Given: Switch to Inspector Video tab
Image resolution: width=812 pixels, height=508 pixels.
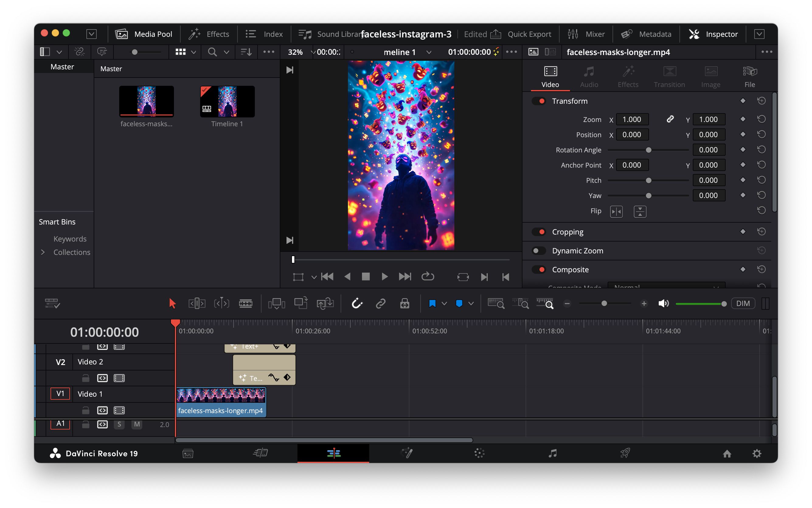Looking at the screenshot, I should tap(550, 77).
